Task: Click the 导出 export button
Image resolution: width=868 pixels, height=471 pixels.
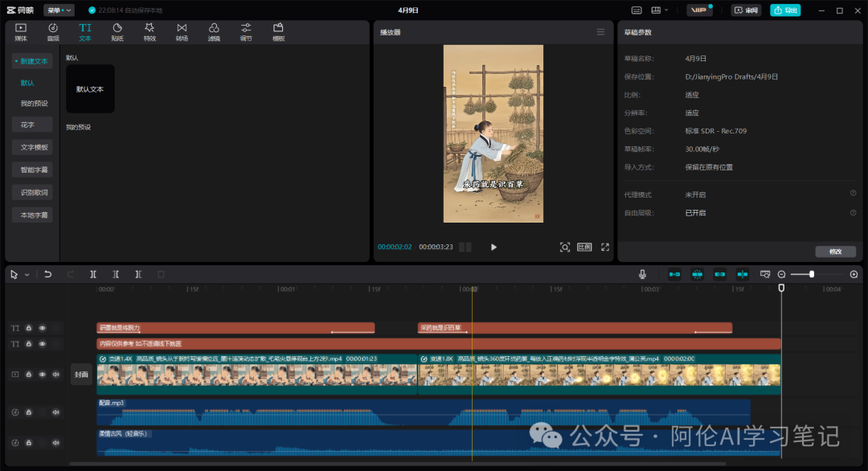Action: [785, 10]
